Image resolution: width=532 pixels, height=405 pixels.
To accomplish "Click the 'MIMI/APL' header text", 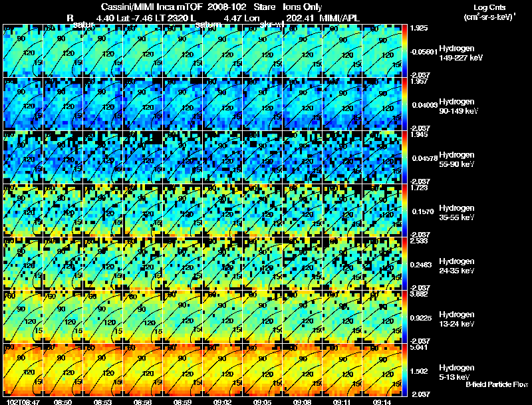I will pyautogui.click(x=339, y=18).
